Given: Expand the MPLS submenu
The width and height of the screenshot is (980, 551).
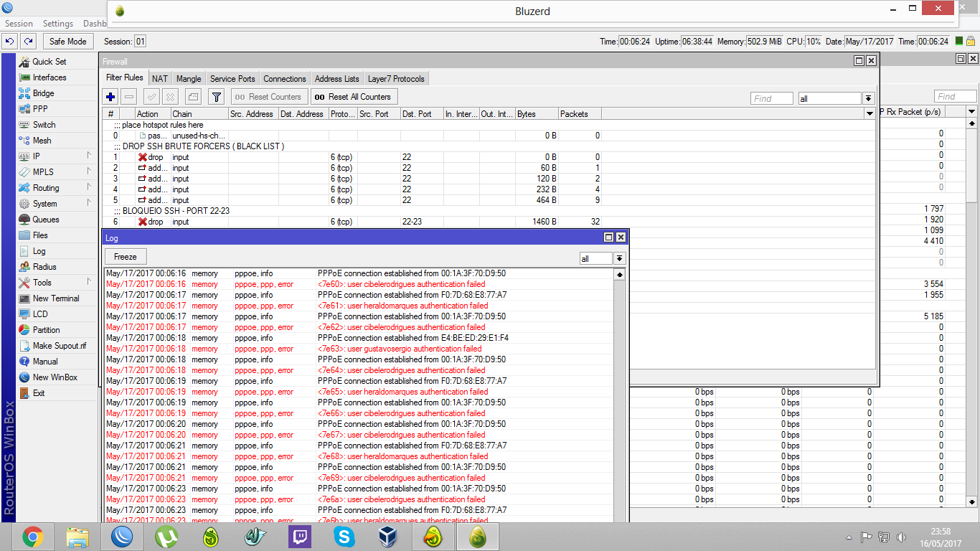Looking at the screenshot, I should coord(90,171).
